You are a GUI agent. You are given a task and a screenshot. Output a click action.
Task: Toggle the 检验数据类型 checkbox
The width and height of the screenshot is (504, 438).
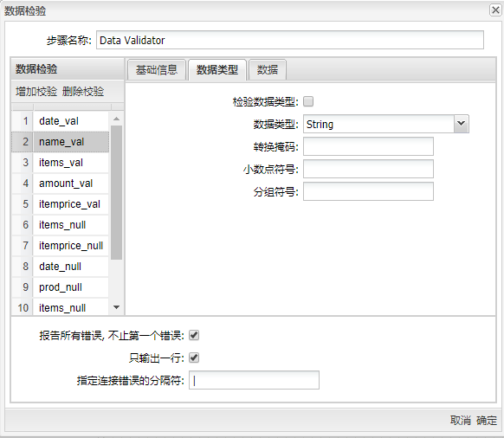[308, 101]
